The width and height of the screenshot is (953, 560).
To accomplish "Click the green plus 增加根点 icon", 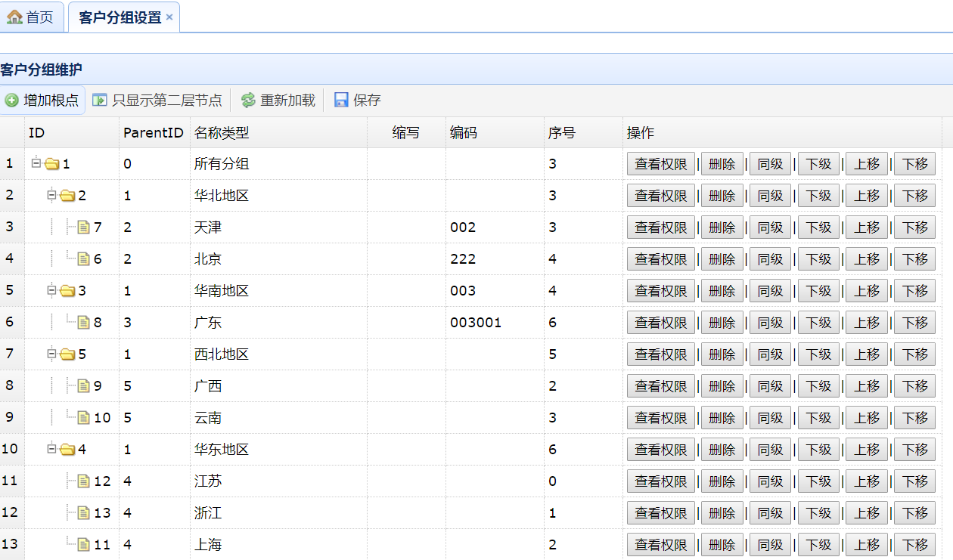I will coord(12,101).
